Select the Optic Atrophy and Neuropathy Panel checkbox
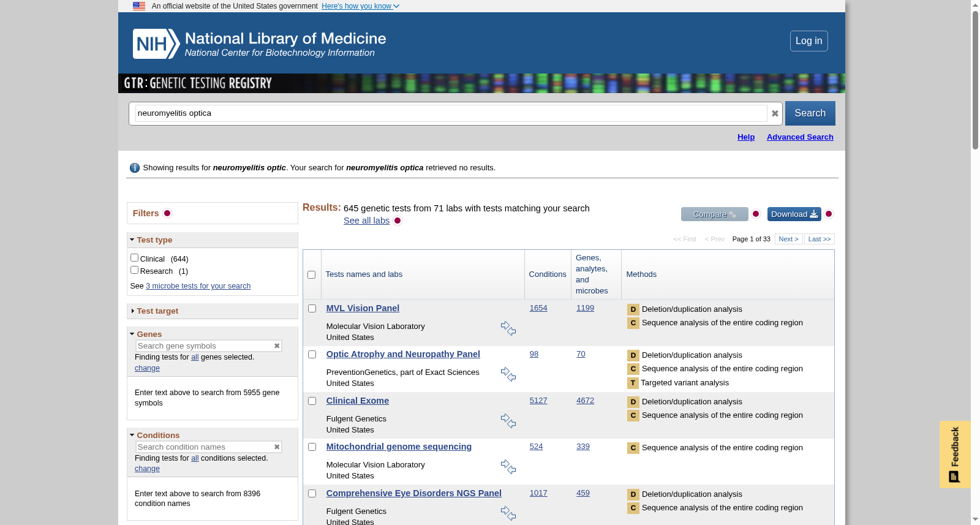 [312, 355]
